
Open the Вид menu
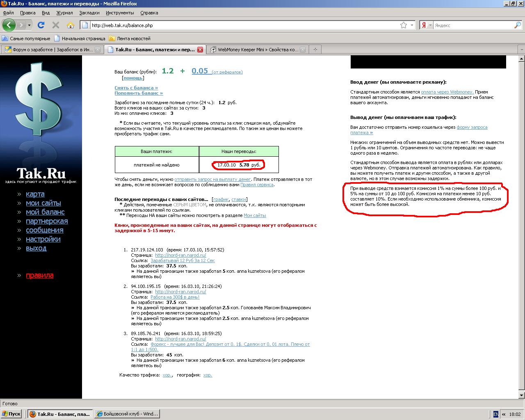pyautogui.click(x=46, y=13)
